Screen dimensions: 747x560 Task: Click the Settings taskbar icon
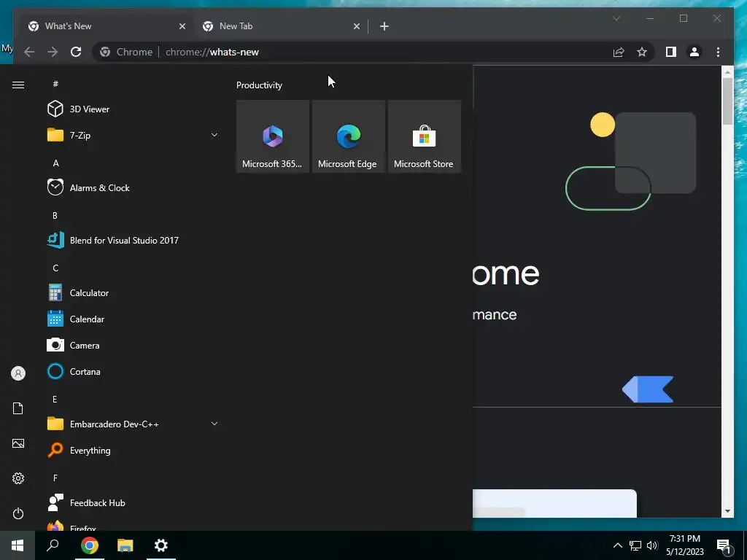(x=161, y=545)
